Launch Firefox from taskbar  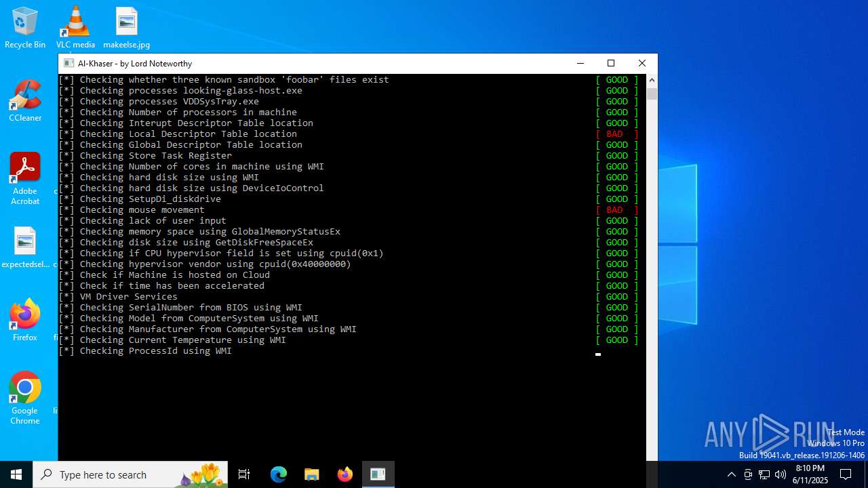[345, 474]
